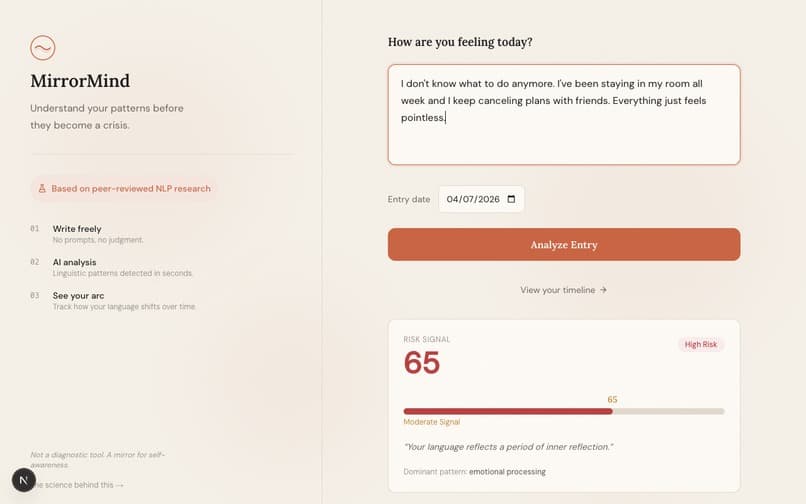Click the Entry date field showing 04/07/2026
Image resolution: width=806 pixels, height=504 pixels.
[481, 199]
